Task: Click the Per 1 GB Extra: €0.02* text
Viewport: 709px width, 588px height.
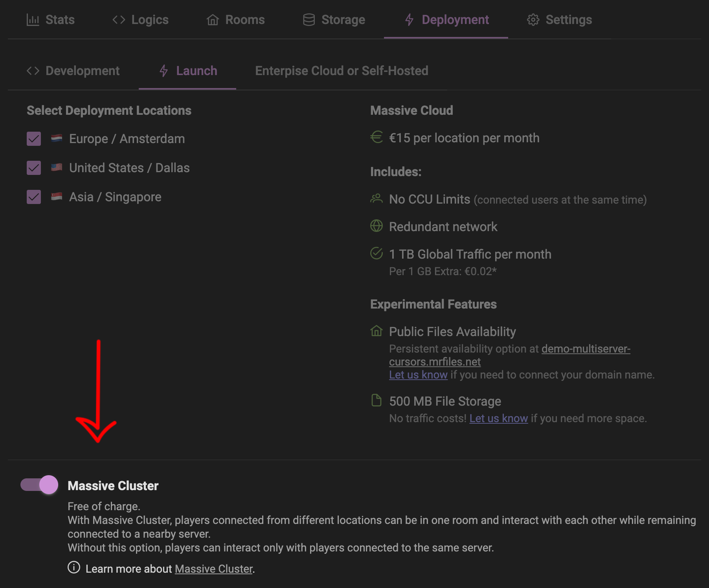Action: (x=443, y=271)
